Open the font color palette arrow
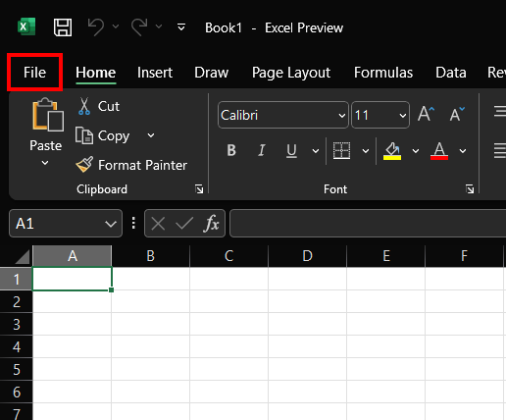506x420 pixels. tap(463, 151)
